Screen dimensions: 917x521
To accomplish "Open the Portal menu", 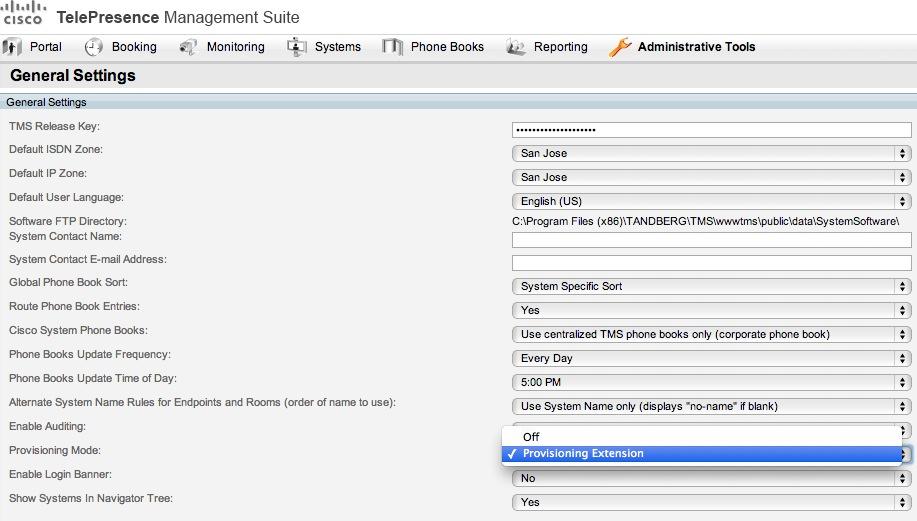I will click(46, 47).
